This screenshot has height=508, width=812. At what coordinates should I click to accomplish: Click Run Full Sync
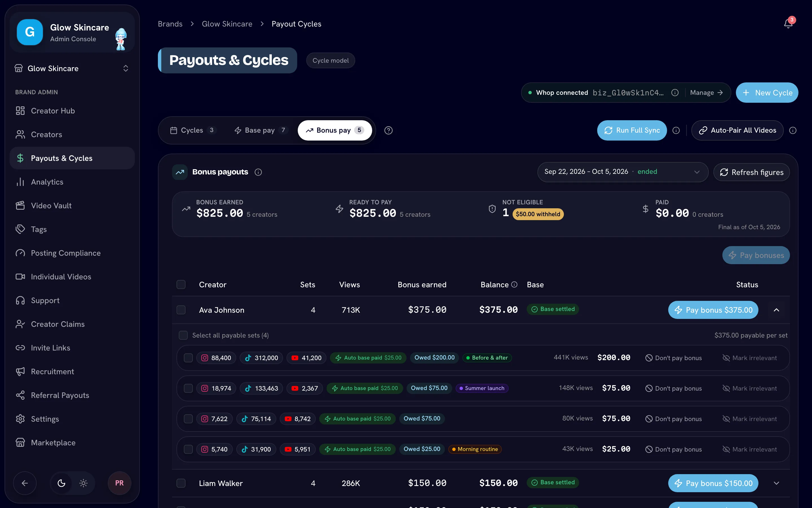coord(632,130)
